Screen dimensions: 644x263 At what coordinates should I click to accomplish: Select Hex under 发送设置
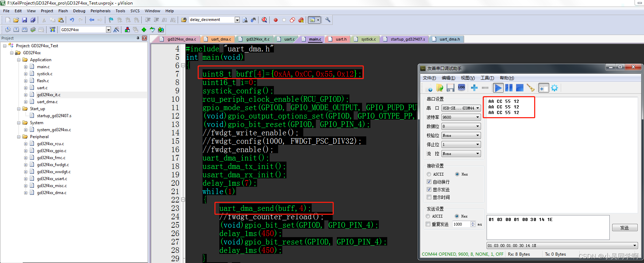[461, 216]
